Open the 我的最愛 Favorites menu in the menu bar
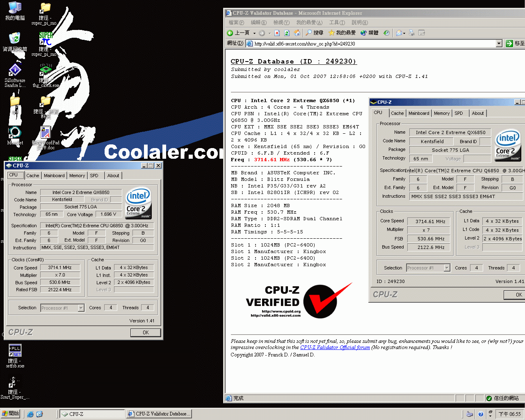The image size is (525, 420). [309, 23]
